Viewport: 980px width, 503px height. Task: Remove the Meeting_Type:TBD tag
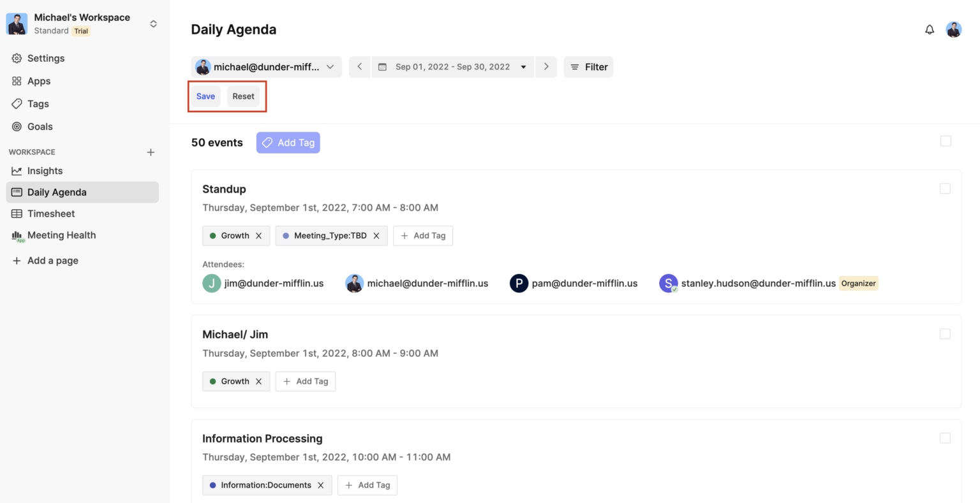pos(376,236)
